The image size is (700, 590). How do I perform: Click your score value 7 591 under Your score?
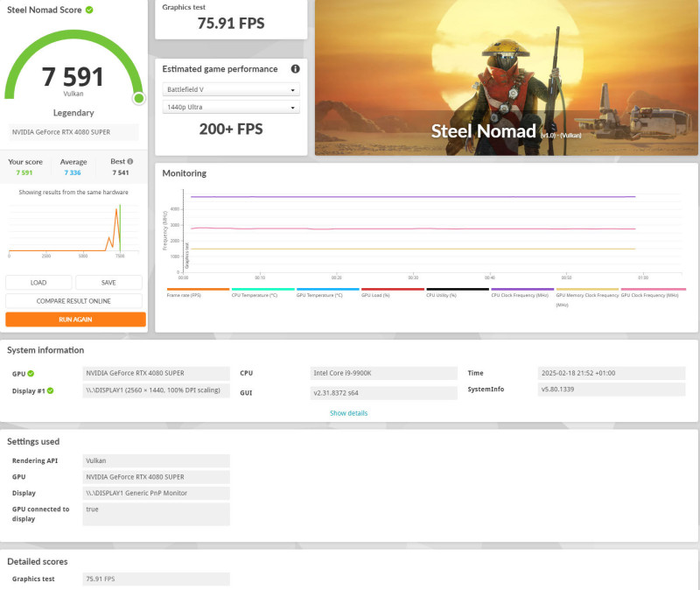click(24, 172)
